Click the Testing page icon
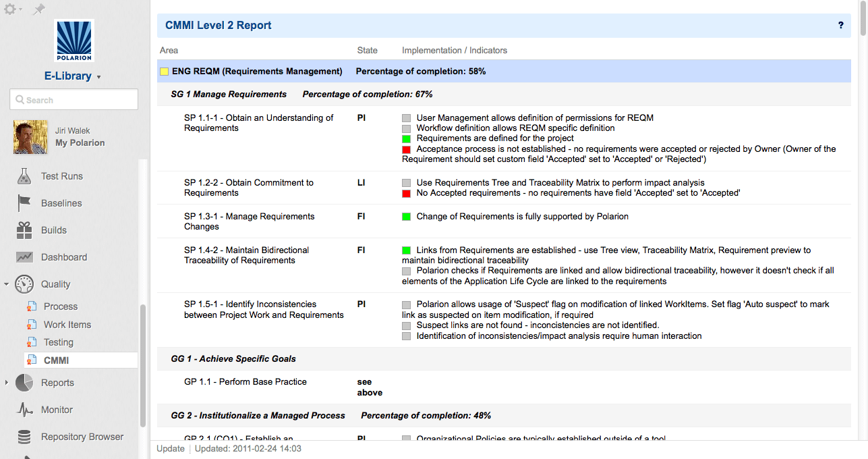The height and width of the screenshot is (459, 868). (32, 342)
